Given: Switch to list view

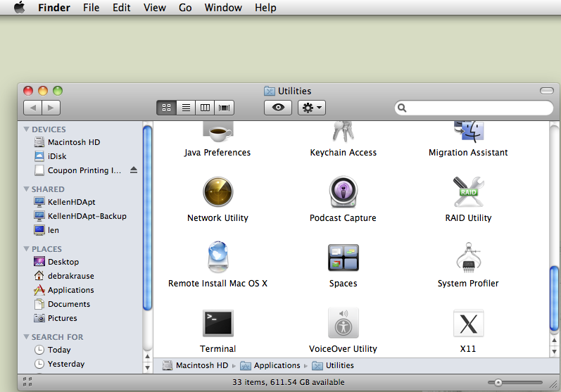Looking at the screenshot, I should [186, 108].
